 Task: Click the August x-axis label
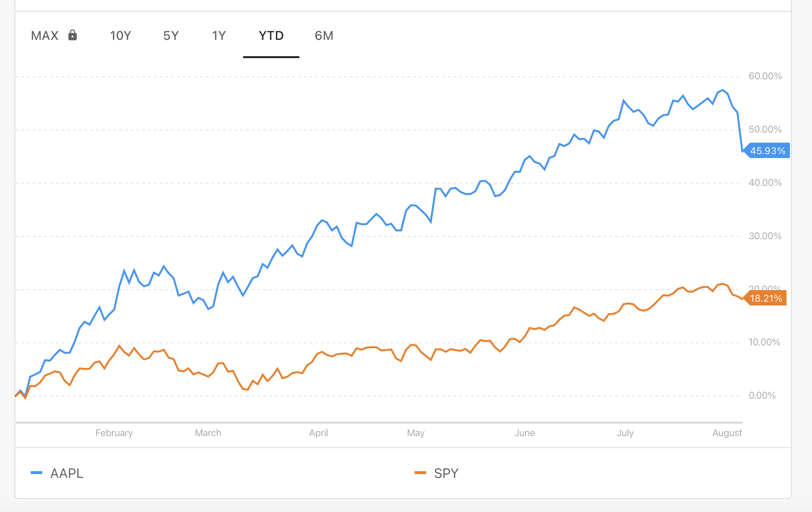pos(727,433)
